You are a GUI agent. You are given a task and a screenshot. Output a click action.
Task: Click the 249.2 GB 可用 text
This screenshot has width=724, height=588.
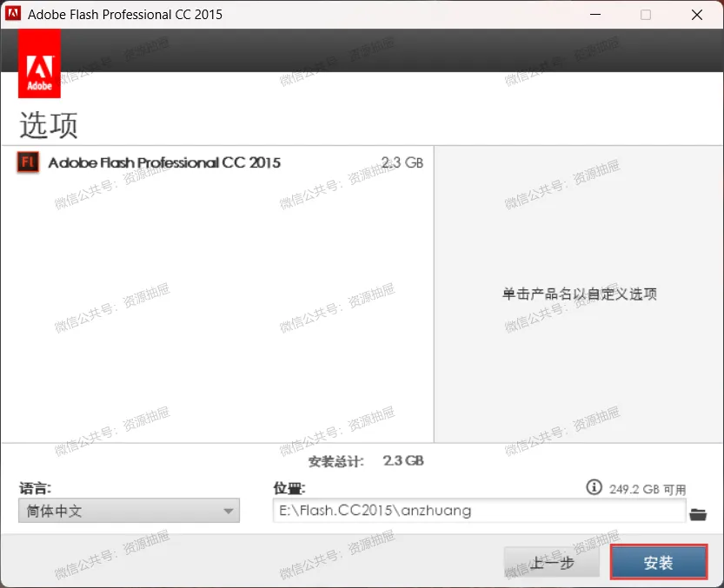648,489
